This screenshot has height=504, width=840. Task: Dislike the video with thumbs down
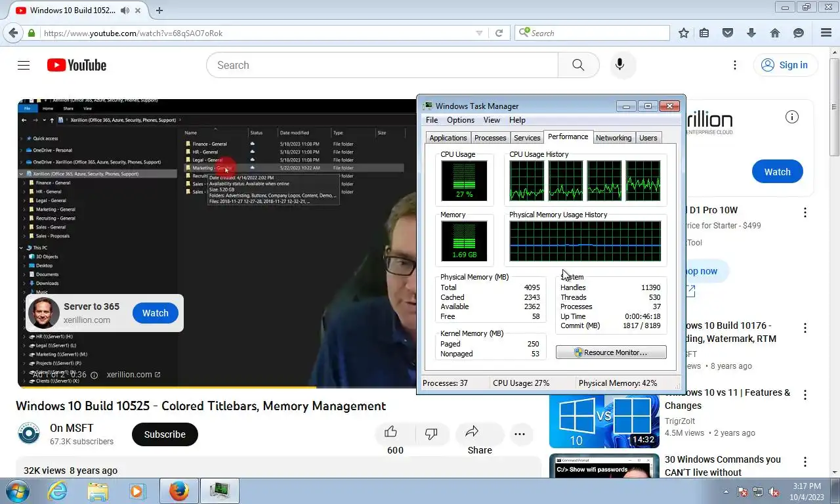431,433
